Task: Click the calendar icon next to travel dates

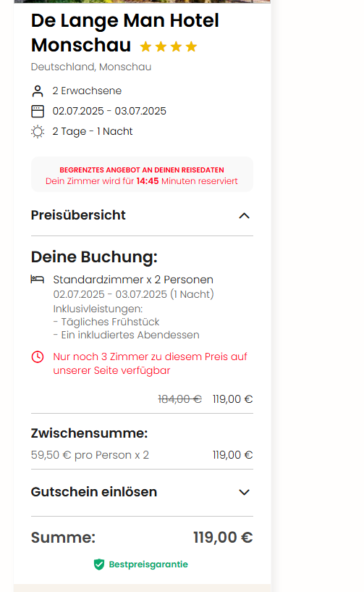Action: [x=38, y=112]
